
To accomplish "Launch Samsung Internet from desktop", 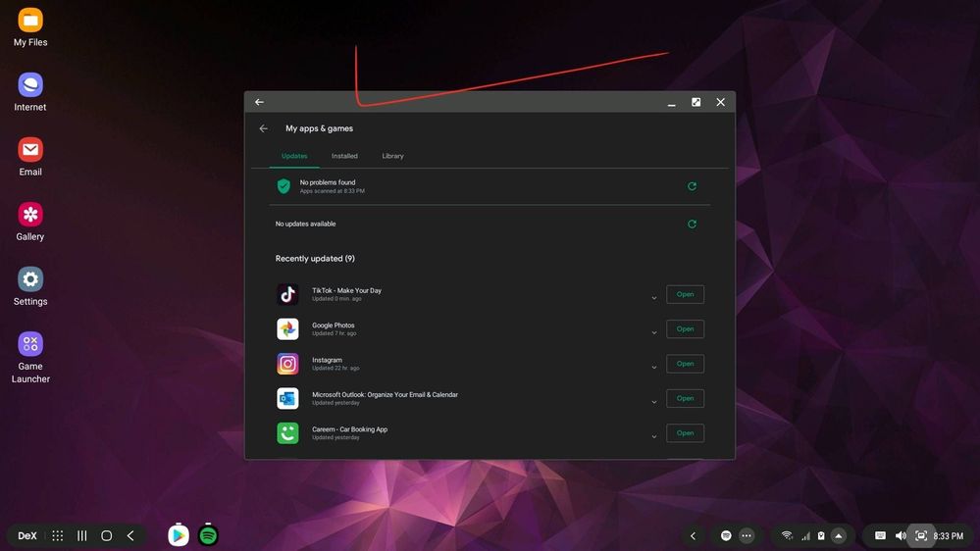I will pyautogui.click(x=30, y=92).
